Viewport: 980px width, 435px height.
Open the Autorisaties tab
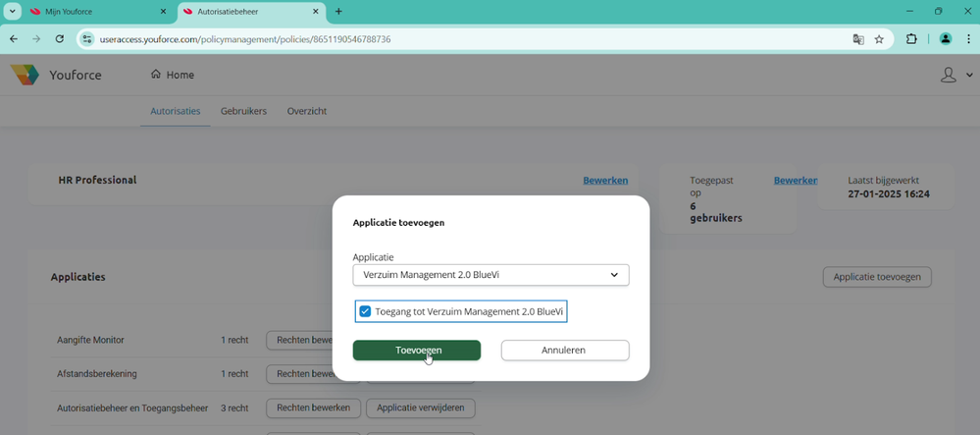click(175, 111)
